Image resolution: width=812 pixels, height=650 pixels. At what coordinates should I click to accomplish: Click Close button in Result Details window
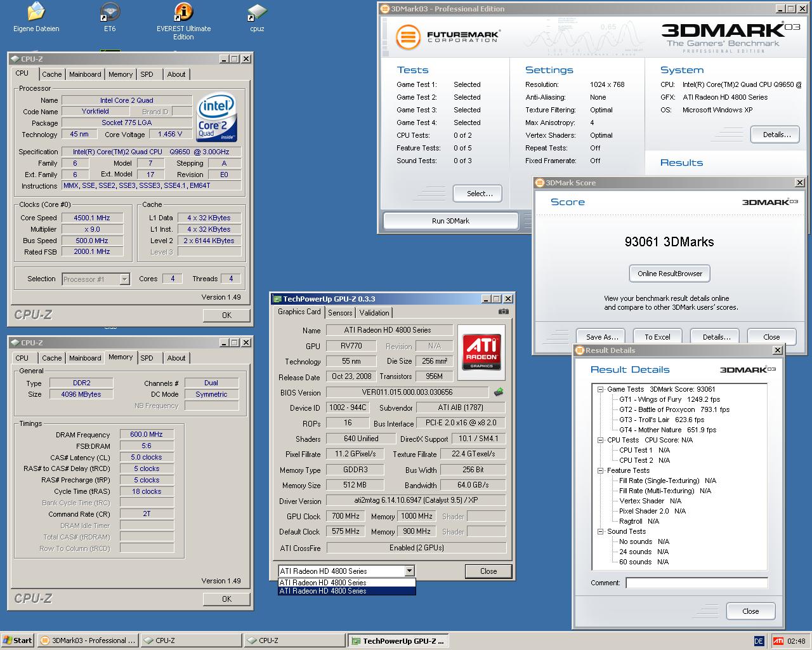pos(750,611)
